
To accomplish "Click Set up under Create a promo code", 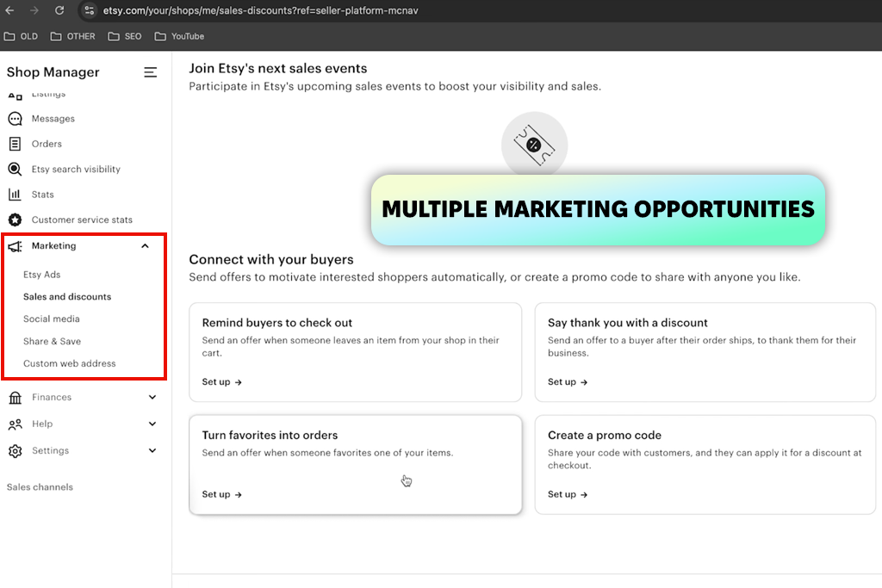I will click(x=568, y=494).
